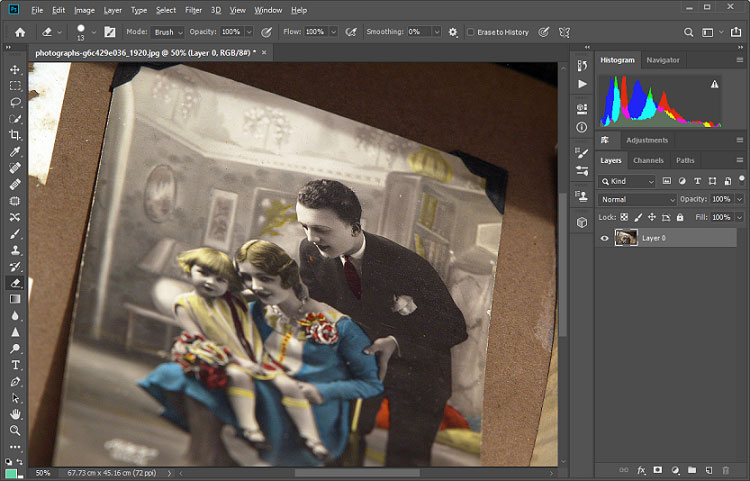
Task: Expand the Normal blend mode dropdown
Action: [x=637, y=199]
